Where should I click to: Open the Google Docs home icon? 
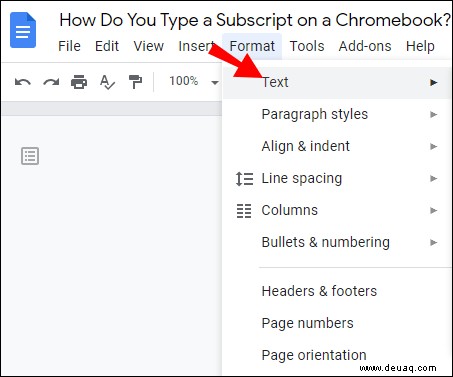pyautogui.click(x=23, y=30)
